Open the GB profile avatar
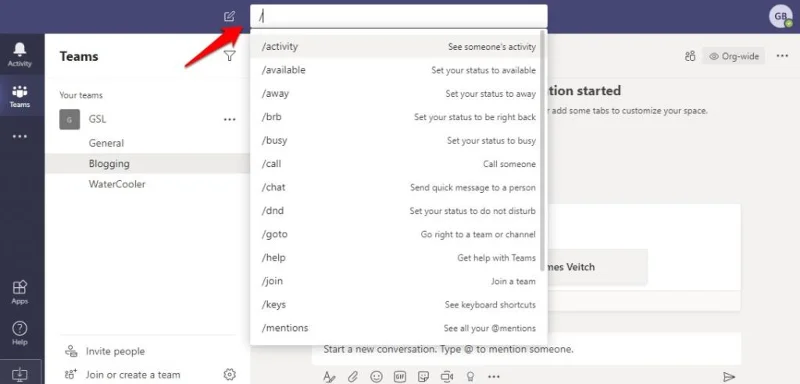Viewport: 800px width, 384px height. [781, 17]
